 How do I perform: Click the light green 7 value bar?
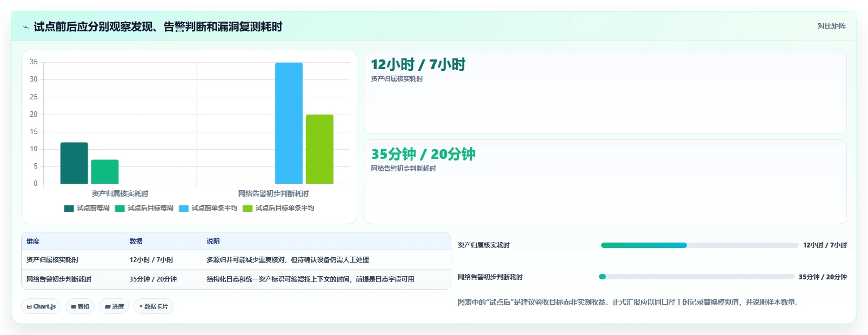coord(105,172)
